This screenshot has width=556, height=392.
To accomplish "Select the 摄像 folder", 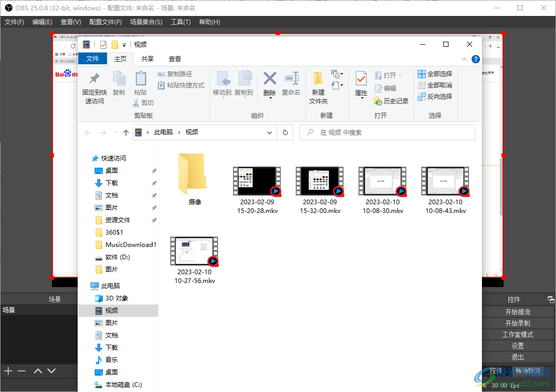I will coord(194,180).
